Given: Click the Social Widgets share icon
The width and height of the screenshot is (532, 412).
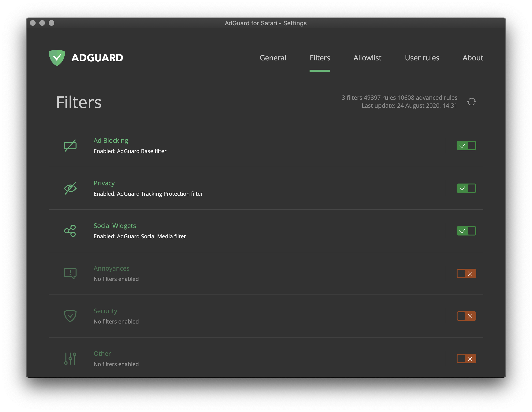Looking at the screenshot, I should coord(70,231).
